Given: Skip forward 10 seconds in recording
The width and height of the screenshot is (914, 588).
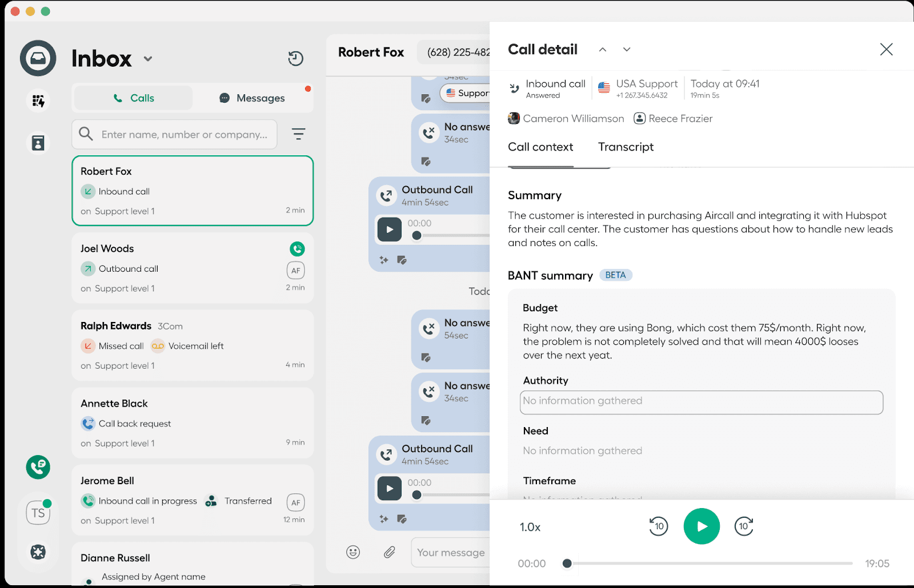Looking at the screenshot, I should (x=744, y=526).
